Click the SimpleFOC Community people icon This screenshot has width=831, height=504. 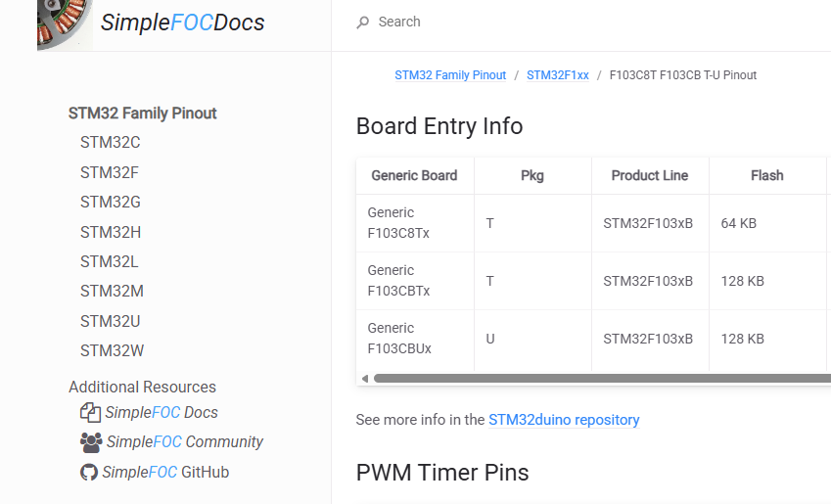tap(91, 442)
